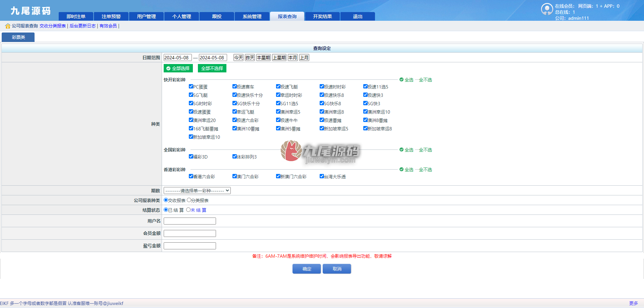Select the 分类报表 radio button

click(x=189, y=200)
